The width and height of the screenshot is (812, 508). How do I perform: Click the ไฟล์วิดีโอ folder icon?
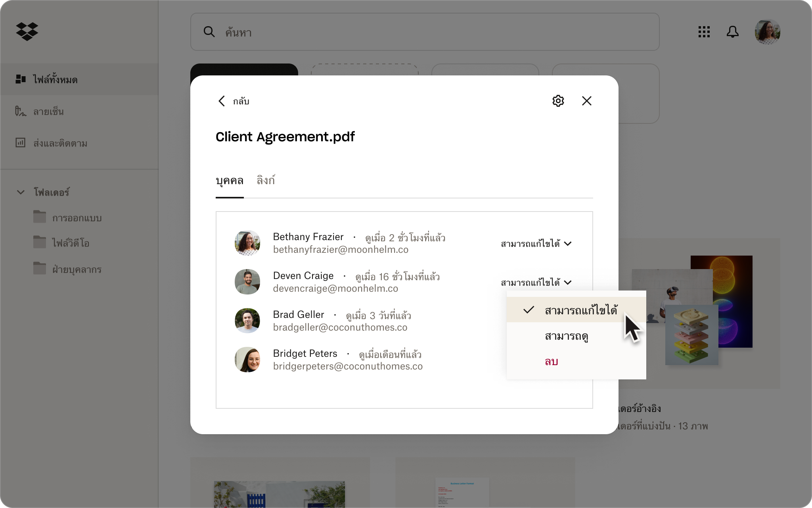click(x=40, y=242)
